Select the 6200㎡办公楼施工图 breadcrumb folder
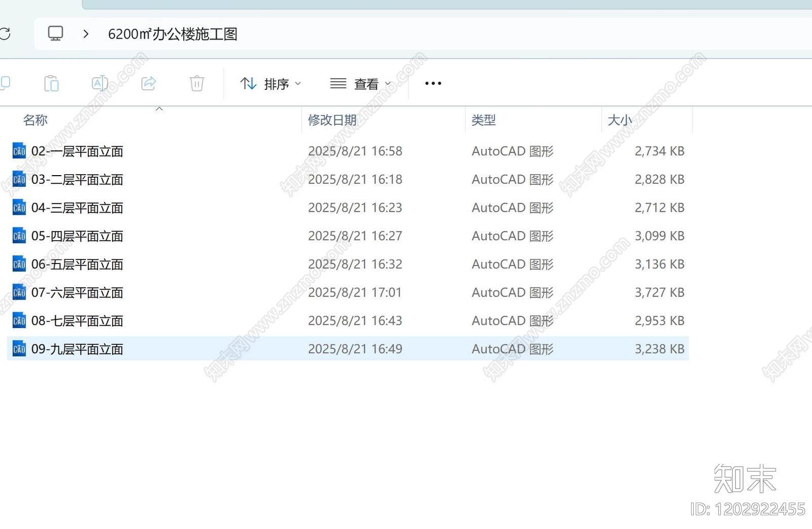 [x=173, y=34]
